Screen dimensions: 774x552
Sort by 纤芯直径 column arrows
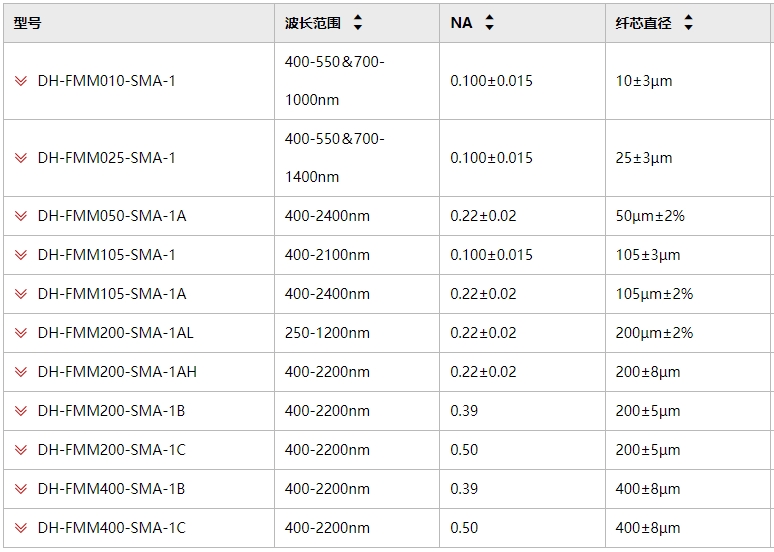coord(688,22)
